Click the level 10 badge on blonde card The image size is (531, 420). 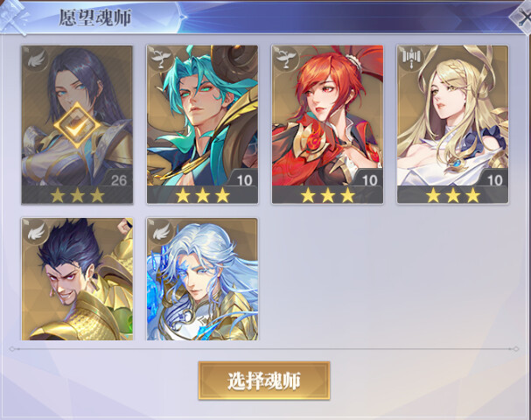pos(494,179)
